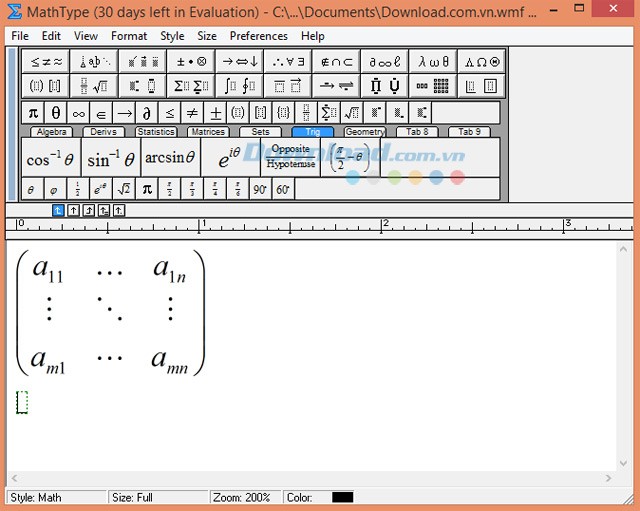Switch to the Algebra tab
The height and width of the screenshot is (511, 640).
click(51, 132)
